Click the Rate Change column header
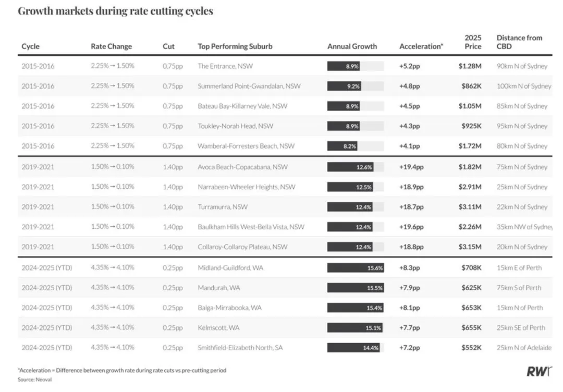 [111, 46]
